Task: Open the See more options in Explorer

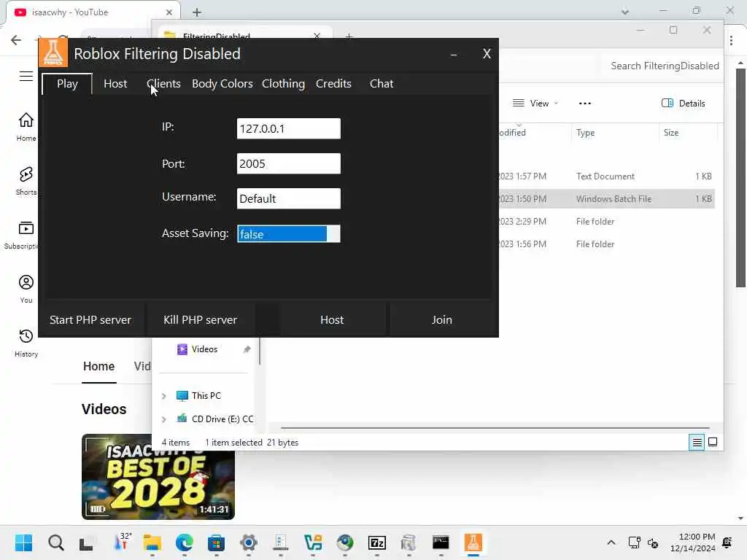Action: (585, 104)
